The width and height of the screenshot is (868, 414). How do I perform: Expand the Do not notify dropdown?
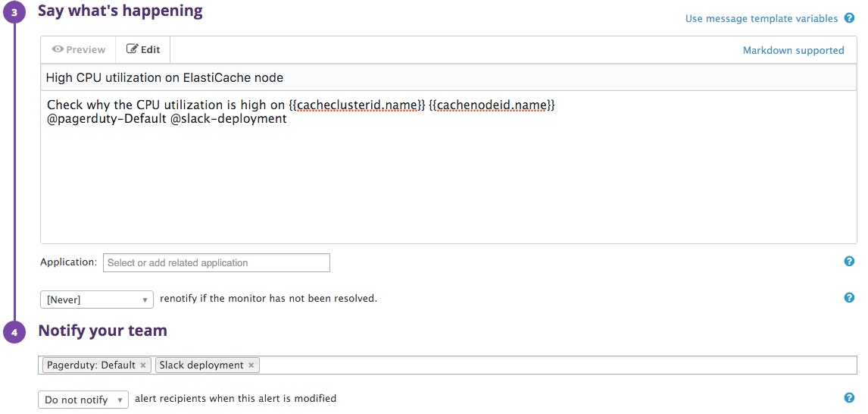click(83, 400)
